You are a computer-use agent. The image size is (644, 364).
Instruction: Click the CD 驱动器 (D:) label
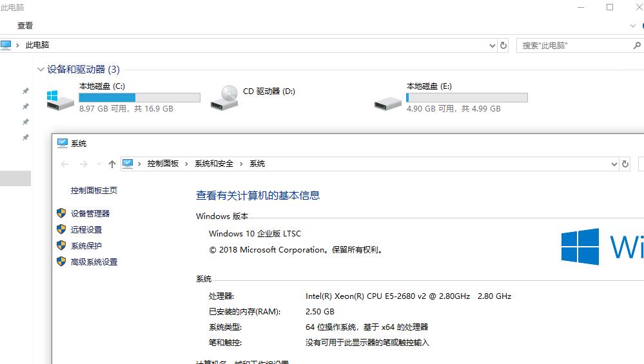269,91
